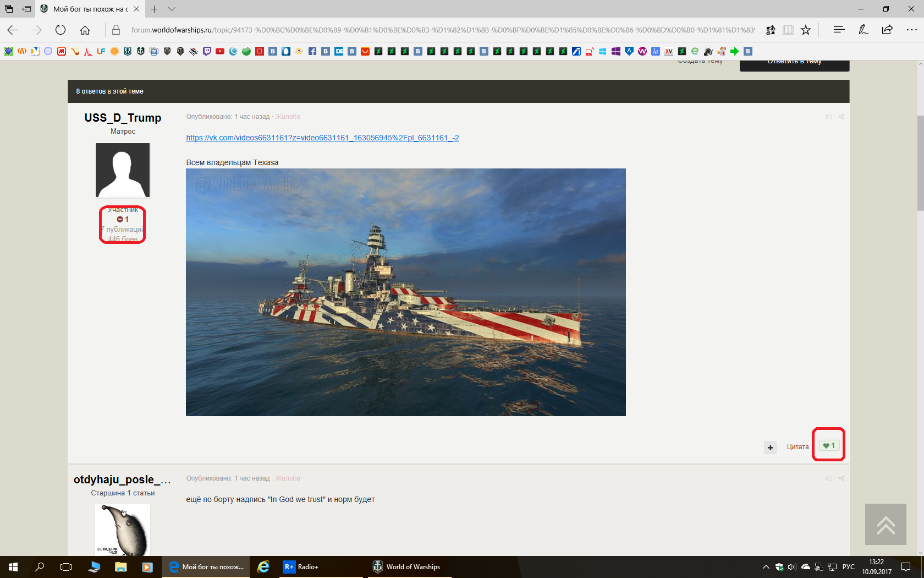Screen dimensions: 924x578
Task: Click the Share page icon
Action: [887, 30]
